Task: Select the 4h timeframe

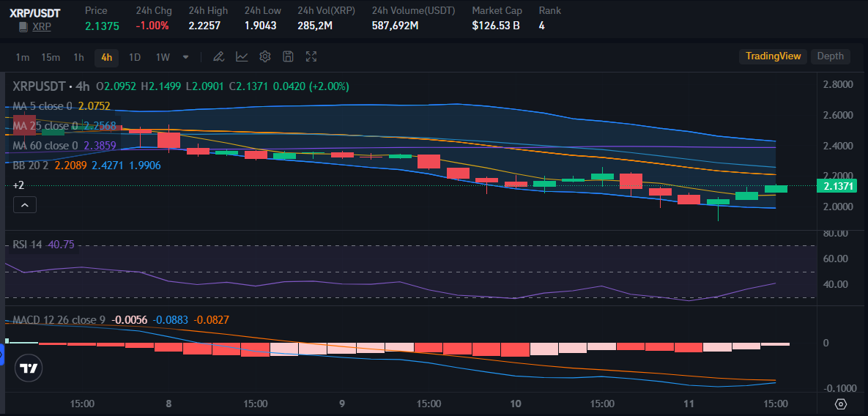Action: point(106,57)
